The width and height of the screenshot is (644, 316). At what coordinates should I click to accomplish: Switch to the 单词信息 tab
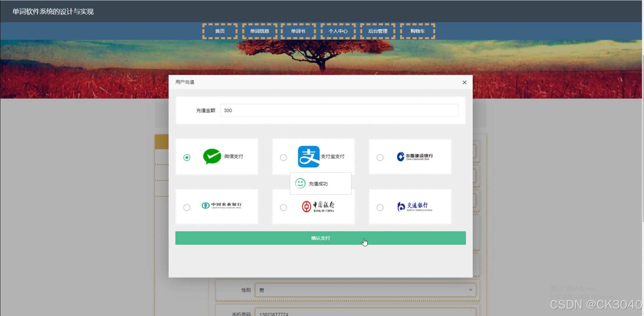coord(259,31)
